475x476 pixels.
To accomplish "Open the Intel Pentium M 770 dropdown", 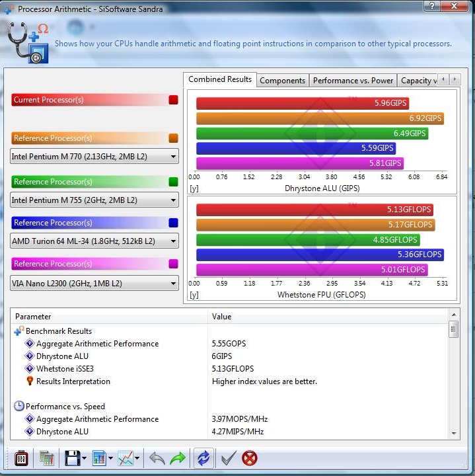I will [x=94, y=157].
